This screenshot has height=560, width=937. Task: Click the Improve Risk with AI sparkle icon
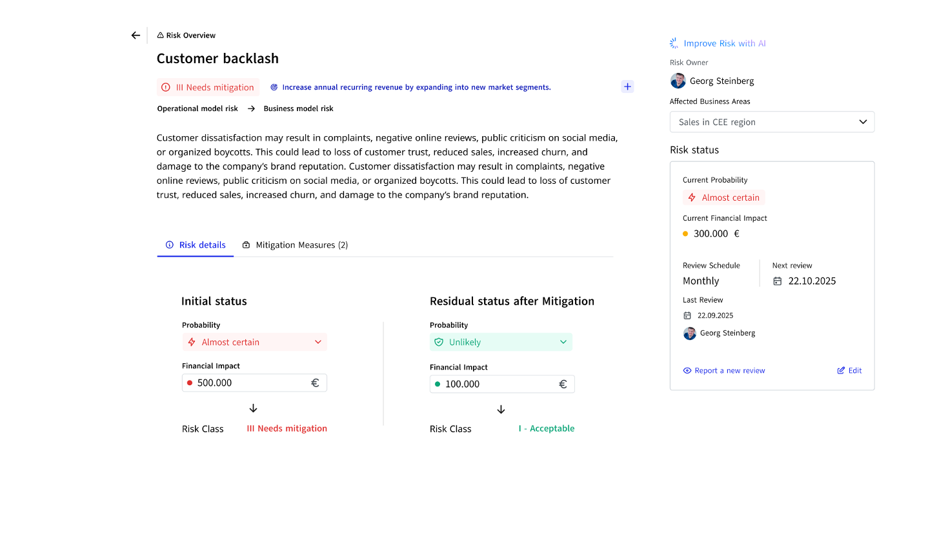click(674, 43)
